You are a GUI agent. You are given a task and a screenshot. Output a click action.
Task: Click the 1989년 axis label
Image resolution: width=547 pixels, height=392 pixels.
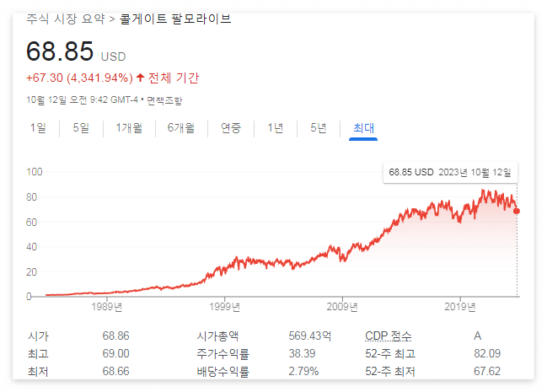(x=107, y=307)
